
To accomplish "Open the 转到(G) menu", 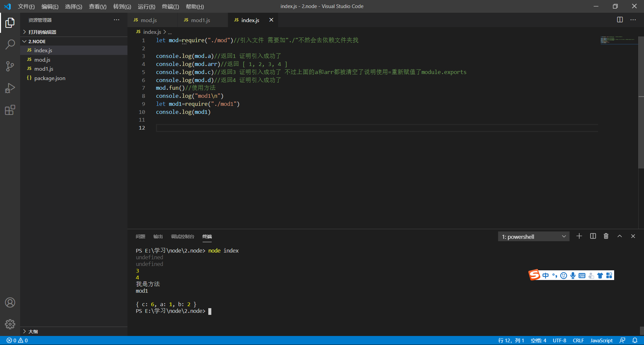I will tap(122, 6).
